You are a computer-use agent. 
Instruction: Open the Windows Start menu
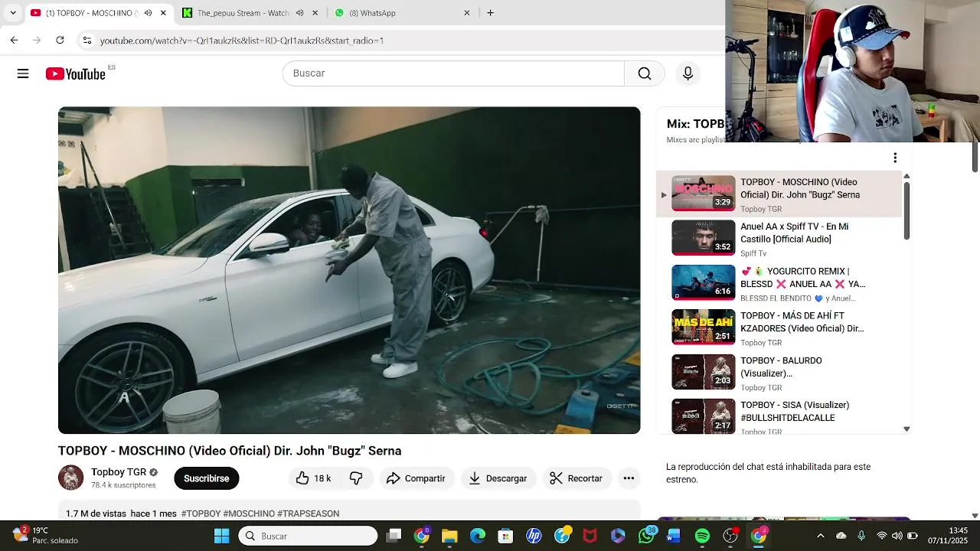click(221, 536)
